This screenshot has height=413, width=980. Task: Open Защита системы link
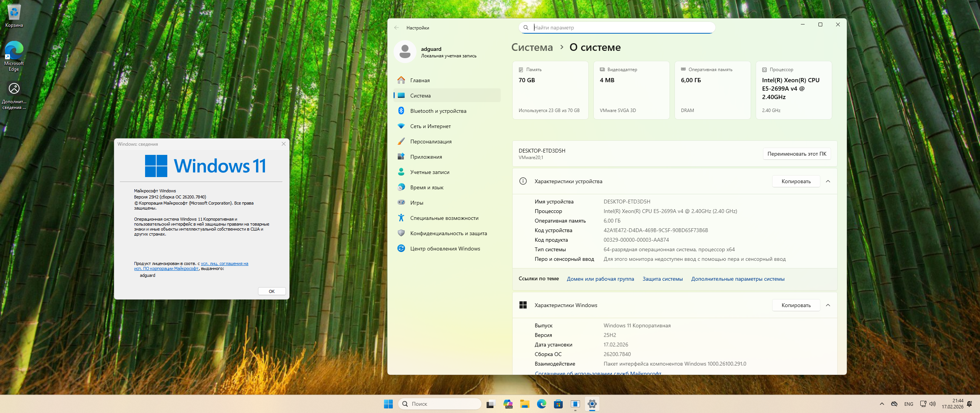(x=662, y=279)
